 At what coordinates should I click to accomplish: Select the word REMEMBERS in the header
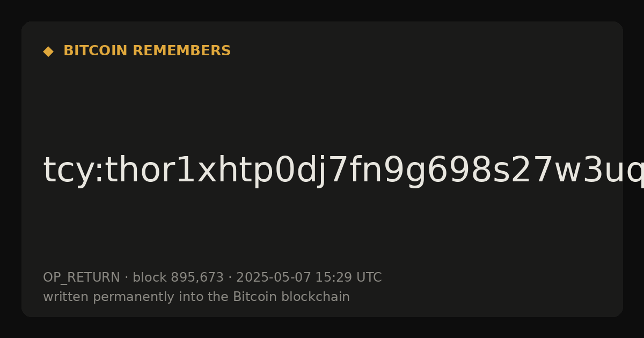(181, 51)
